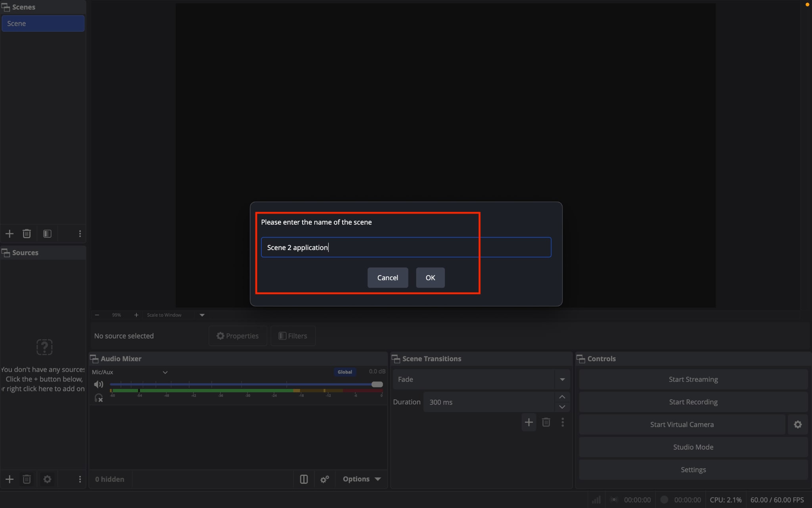
Task: Enable Studio Mode
Action: pos(693,447)
